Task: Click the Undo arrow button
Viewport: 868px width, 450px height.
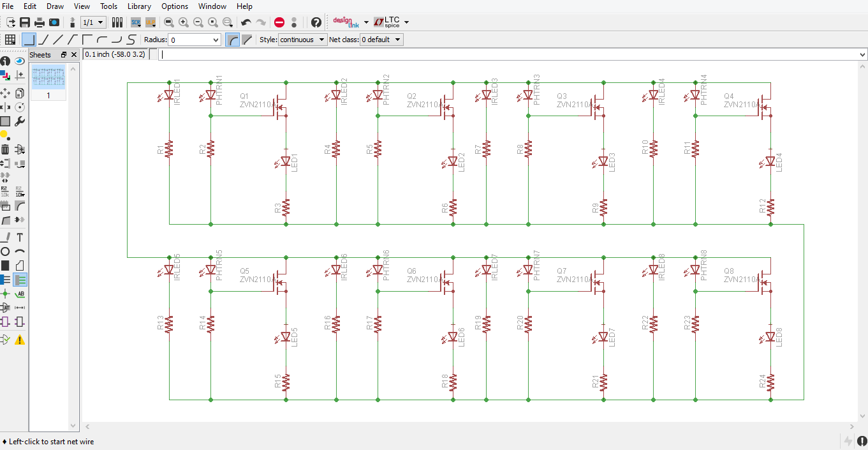Action: (246, 22)
